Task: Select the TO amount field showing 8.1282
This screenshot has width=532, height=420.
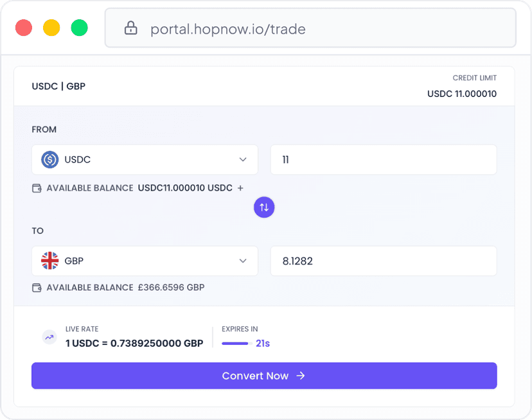Action: tap(384, 261)
